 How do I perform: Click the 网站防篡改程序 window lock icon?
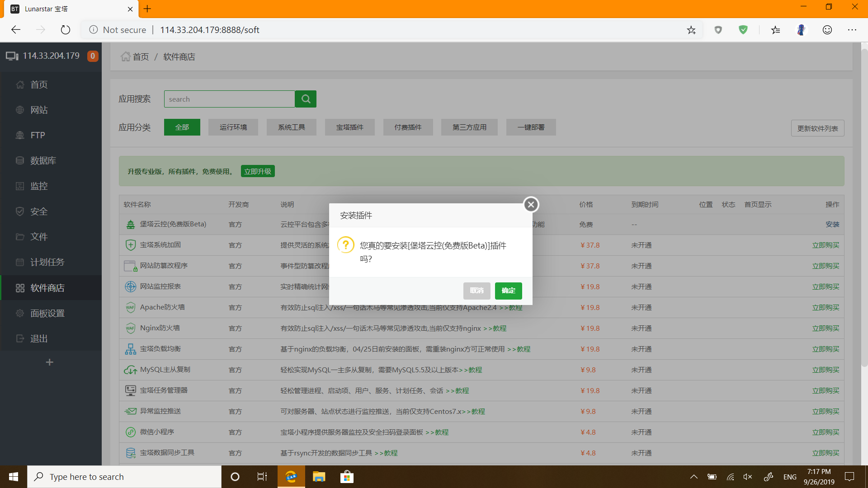[131, 266]
